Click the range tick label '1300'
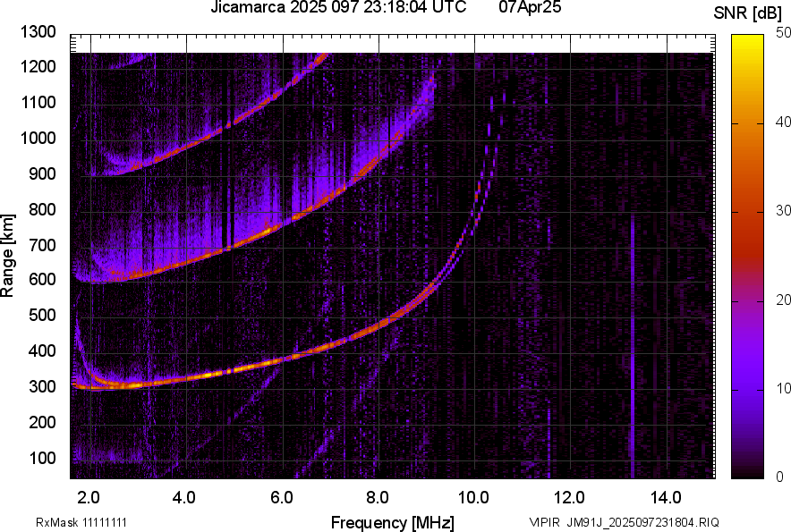This screenshot has height=532, width=791. (38, 32)
